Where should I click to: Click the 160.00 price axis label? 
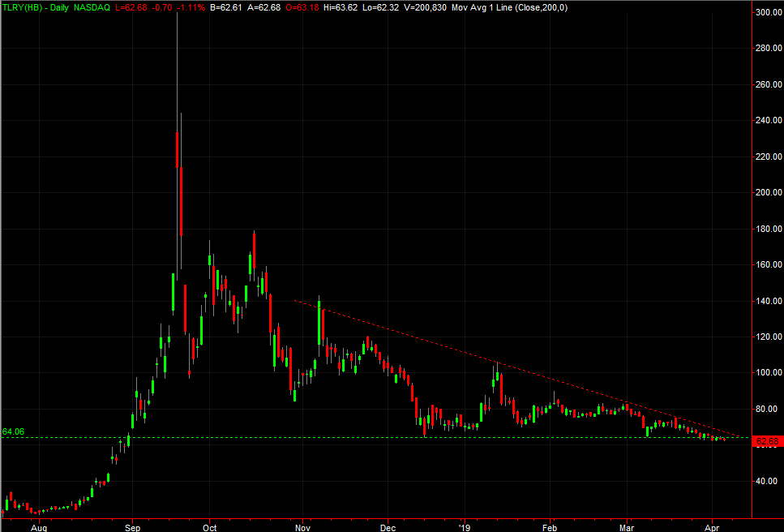click(769, 264)
